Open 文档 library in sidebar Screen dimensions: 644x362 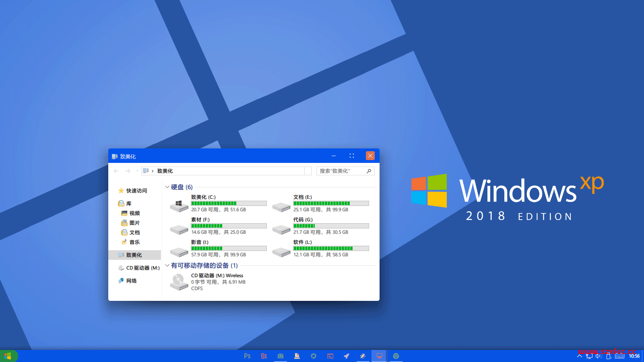(x=134, y=232)
